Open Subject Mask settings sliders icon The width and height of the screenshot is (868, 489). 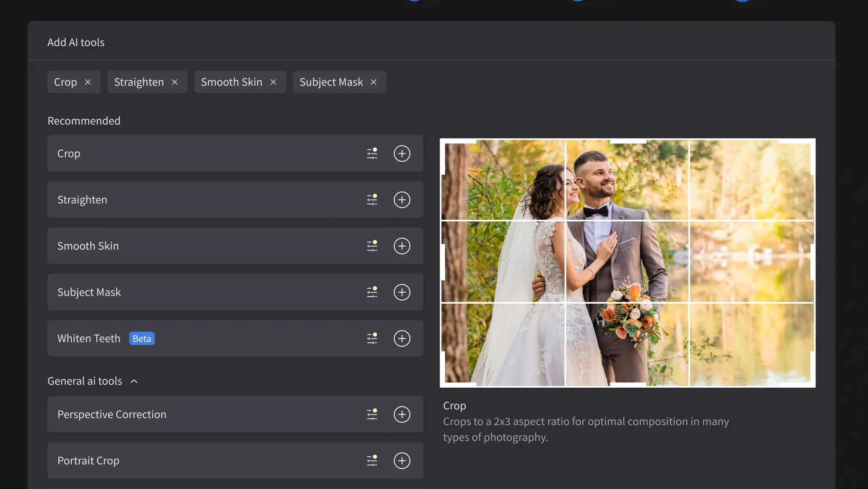372,292
